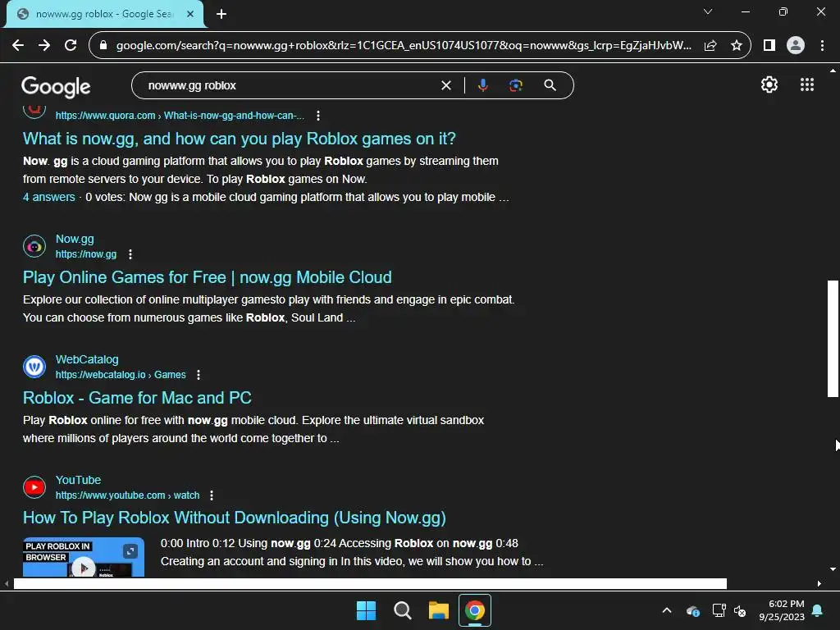Screen dimensions: 840x630
Task: Open Windows taskbar Search
Action: (x=402, y=610)
